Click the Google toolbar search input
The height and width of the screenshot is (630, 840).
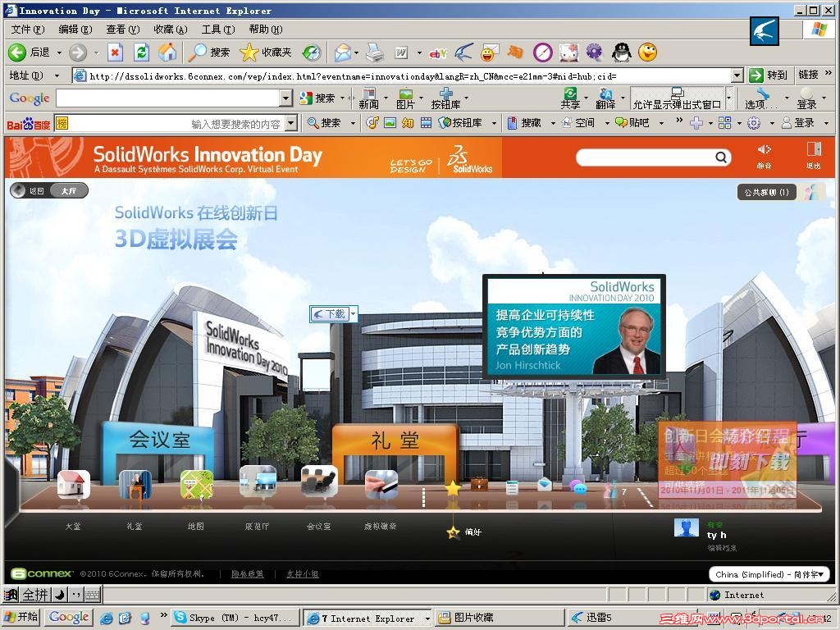[168, 98]
